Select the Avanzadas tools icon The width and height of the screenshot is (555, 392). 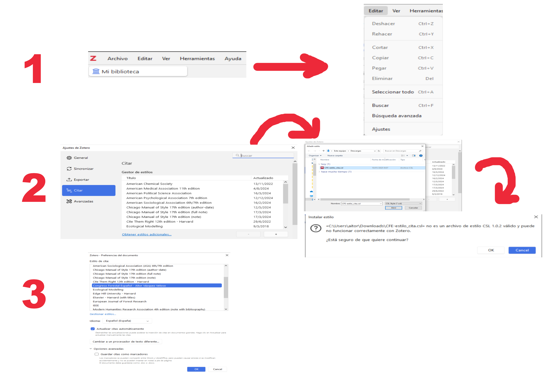[x=69, y=201]
